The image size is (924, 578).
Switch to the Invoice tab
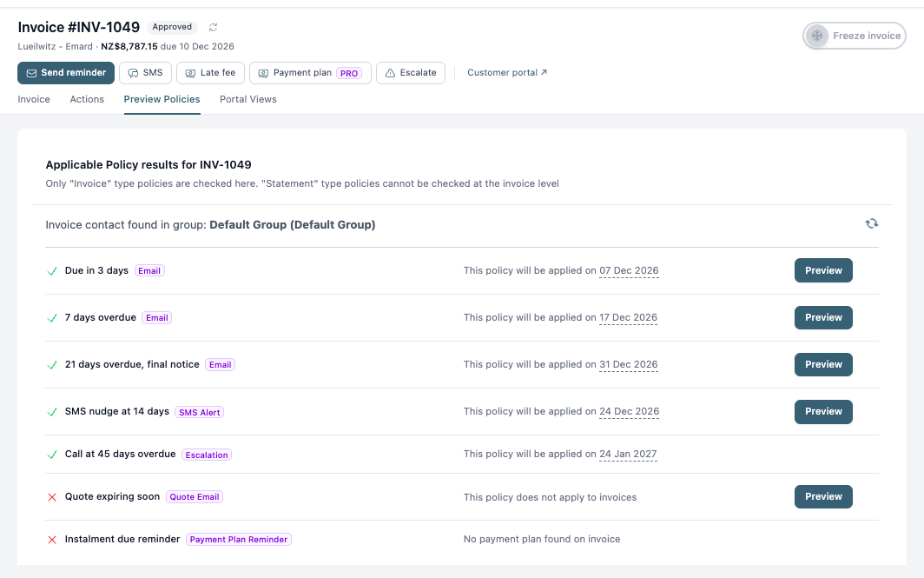pos(34,99)
